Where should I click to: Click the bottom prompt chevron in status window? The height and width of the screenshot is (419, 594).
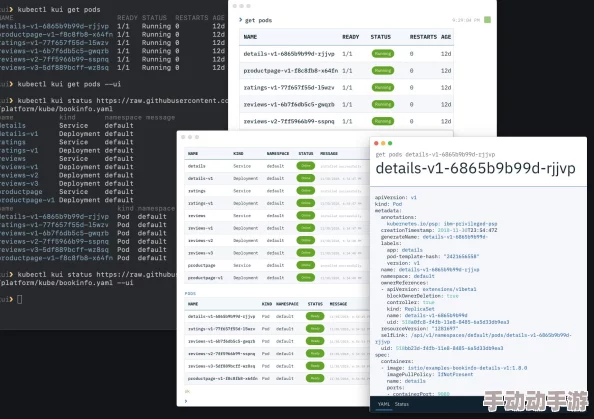pos(186,401)
